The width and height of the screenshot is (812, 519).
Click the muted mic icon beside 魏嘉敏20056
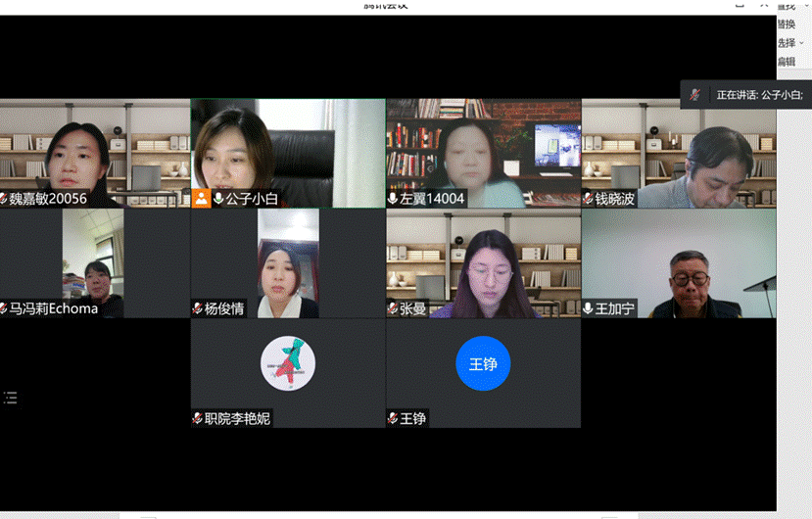tap(4, 199)
